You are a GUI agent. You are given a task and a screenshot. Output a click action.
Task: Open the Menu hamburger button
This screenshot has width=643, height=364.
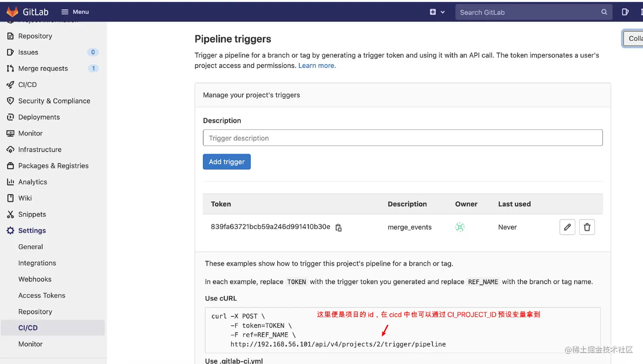75,12
